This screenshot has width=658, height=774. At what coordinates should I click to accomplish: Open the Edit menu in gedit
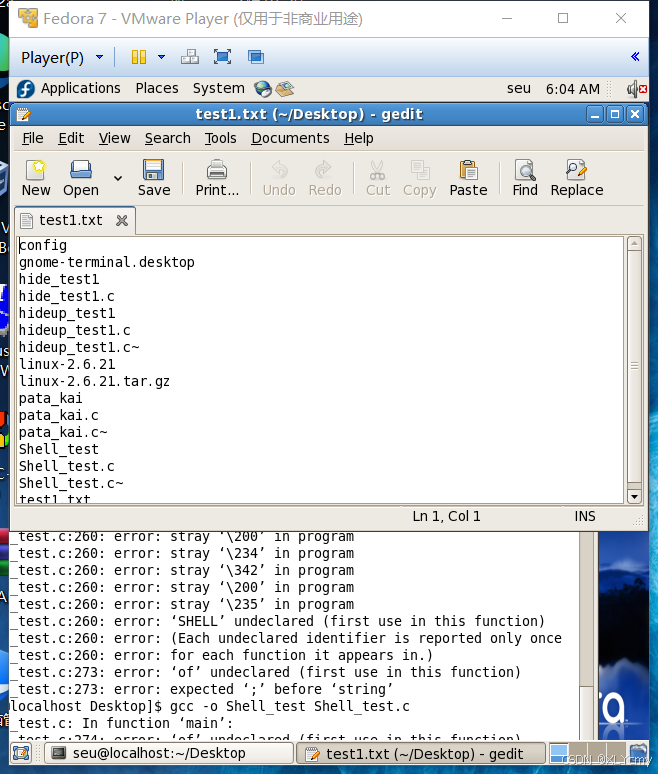pos(71,138)
